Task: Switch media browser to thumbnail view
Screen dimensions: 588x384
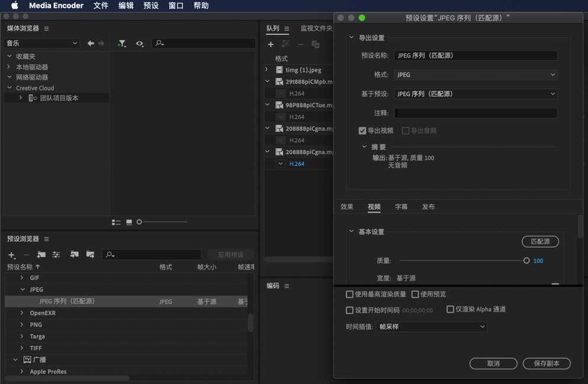Action: (129, 222)
